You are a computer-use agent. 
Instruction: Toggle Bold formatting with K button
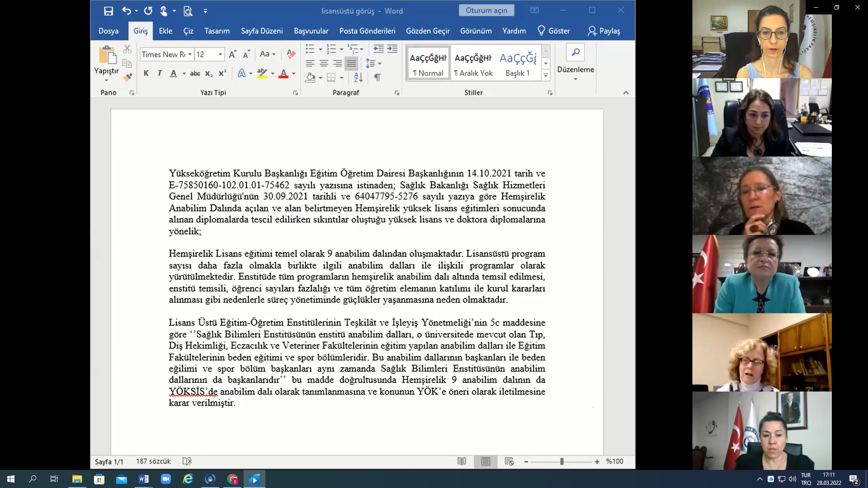coord(146,73)
